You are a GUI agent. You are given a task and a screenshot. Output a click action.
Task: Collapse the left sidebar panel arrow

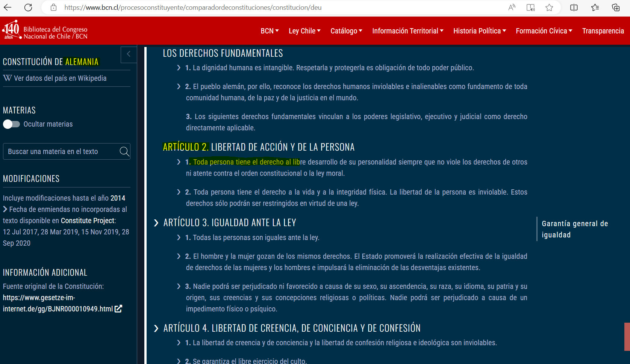click(x=129, y=54)
